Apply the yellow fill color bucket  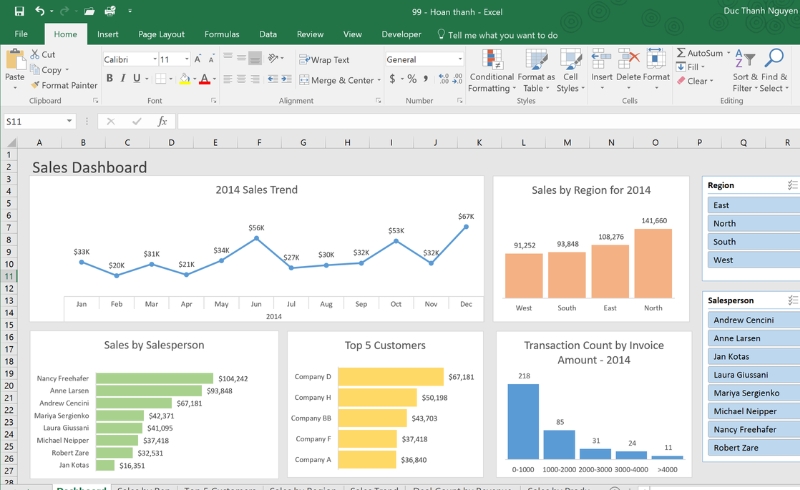click(x=185, y=79)
